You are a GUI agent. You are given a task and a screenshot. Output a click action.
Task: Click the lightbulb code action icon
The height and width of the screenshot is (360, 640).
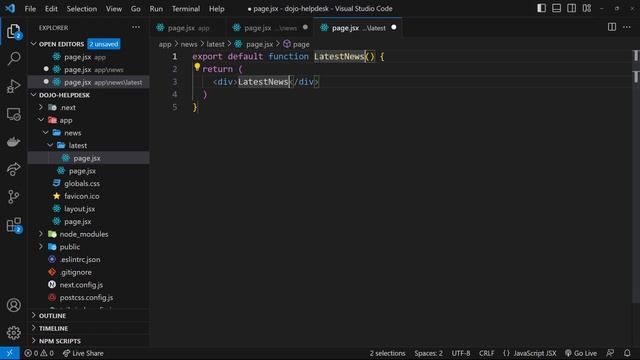197,67
